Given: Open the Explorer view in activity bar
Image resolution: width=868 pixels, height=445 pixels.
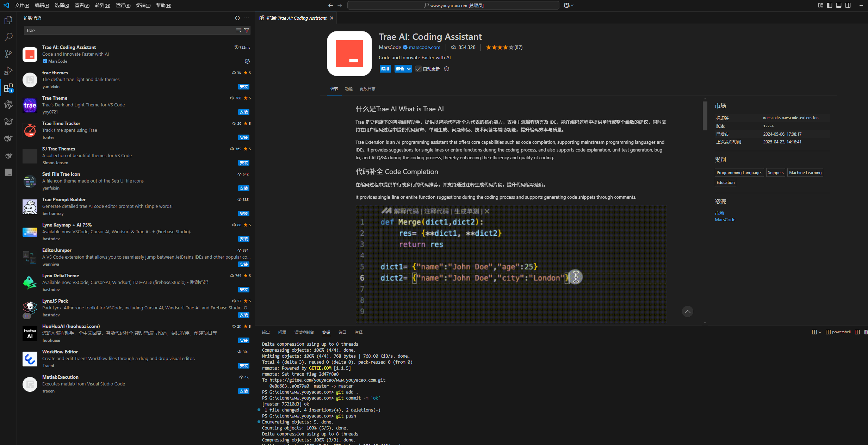Looking at the screenshot, I should 8,20.
